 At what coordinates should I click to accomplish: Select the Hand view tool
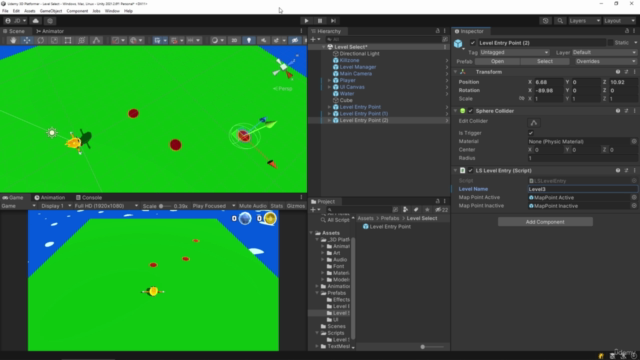coord(13,40)
